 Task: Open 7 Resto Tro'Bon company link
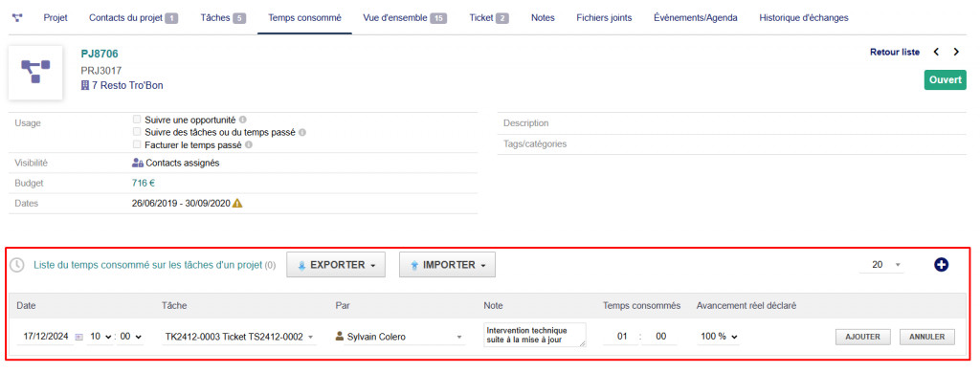tap(122, 85)
